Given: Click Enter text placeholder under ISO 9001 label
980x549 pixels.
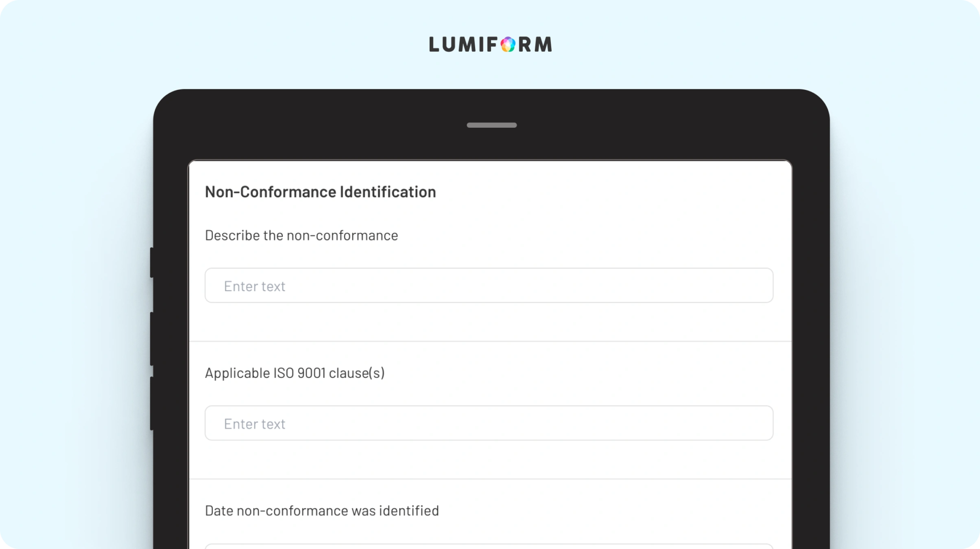Looking at the screenshot, I should tap(255, 424).
